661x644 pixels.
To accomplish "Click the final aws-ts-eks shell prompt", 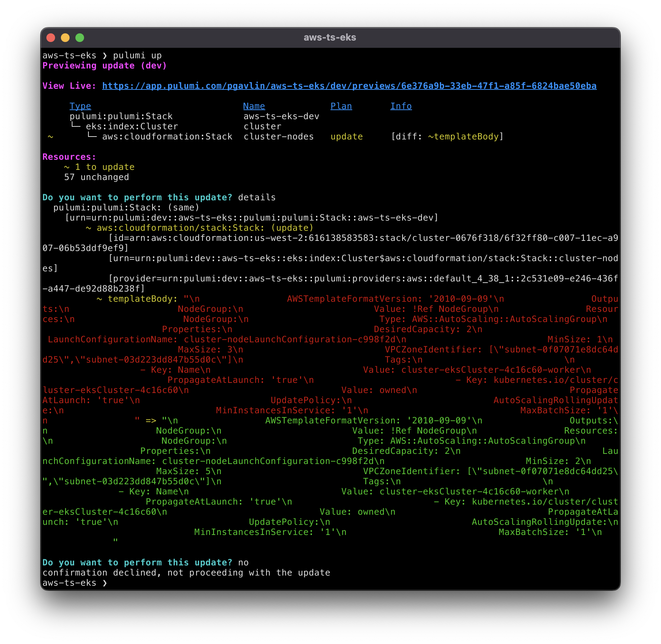I will pos(75,583).
